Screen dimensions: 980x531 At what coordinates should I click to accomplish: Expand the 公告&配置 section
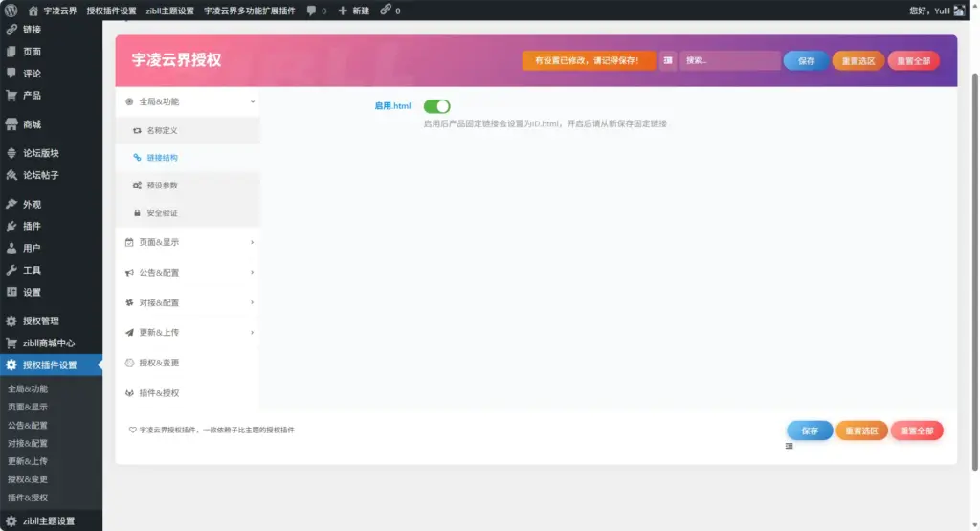point(252,273)
